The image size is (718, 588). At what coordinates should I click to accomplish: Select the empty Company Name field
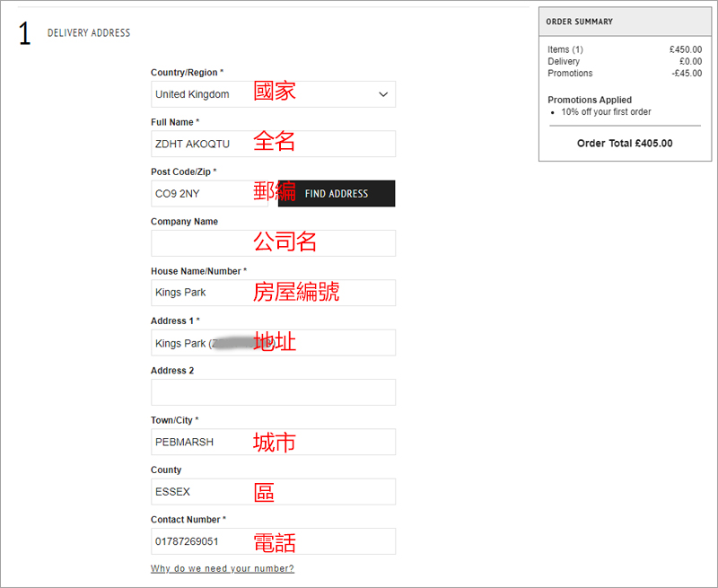(273, 243)
